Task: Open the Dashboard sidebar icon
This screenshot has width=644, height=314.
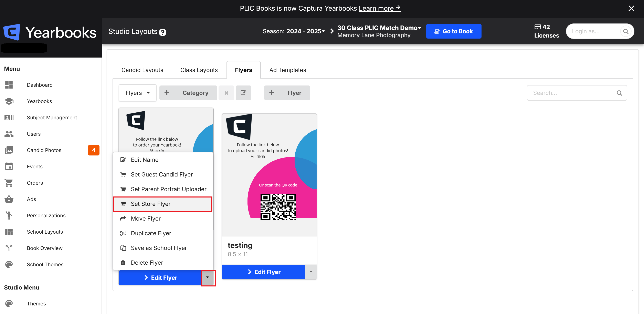Action: point(9,85)
